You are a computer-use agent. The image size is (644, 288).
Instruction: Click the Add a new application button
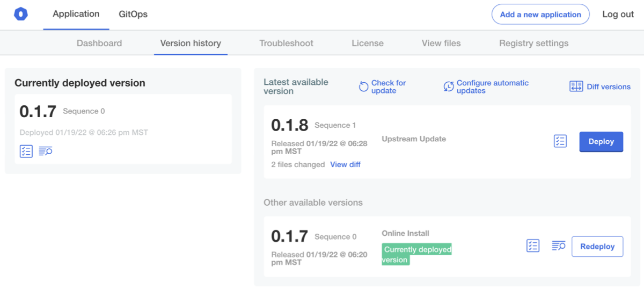[x=540, y=15]
